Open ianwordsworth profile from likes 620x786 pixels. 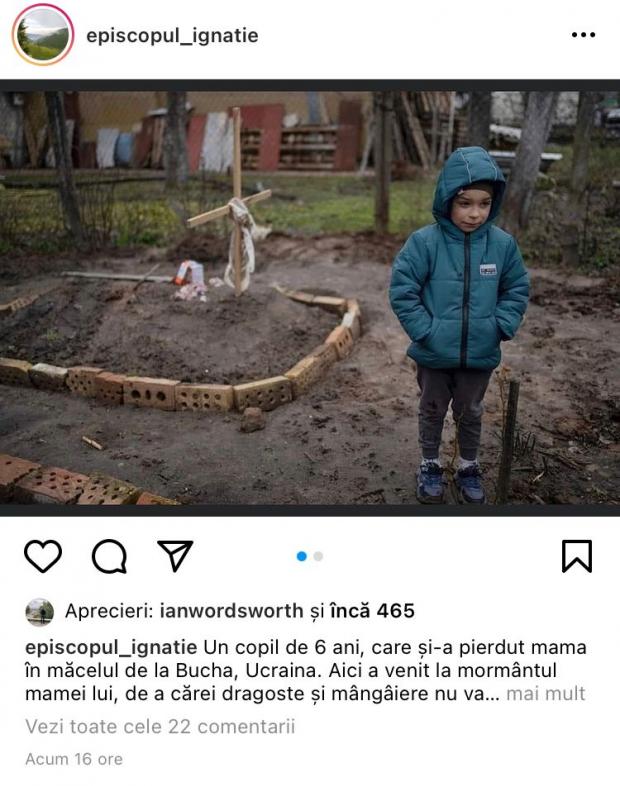(x=232, y=611)
